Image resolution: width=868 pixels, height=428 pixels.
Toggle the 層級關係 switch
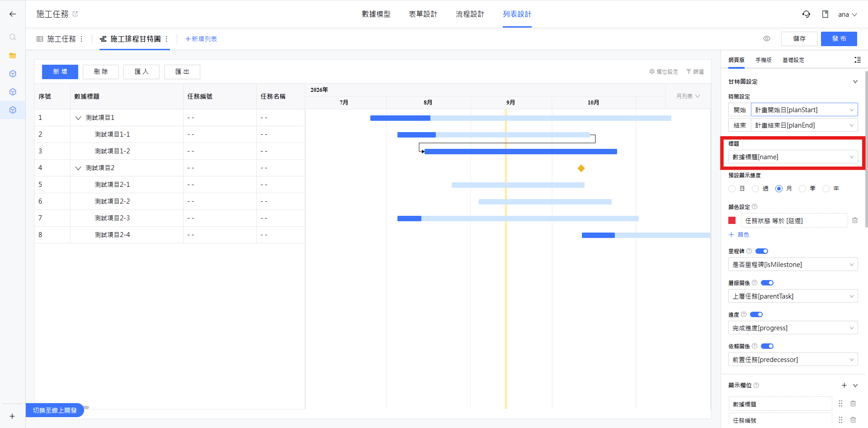point(767,283)
